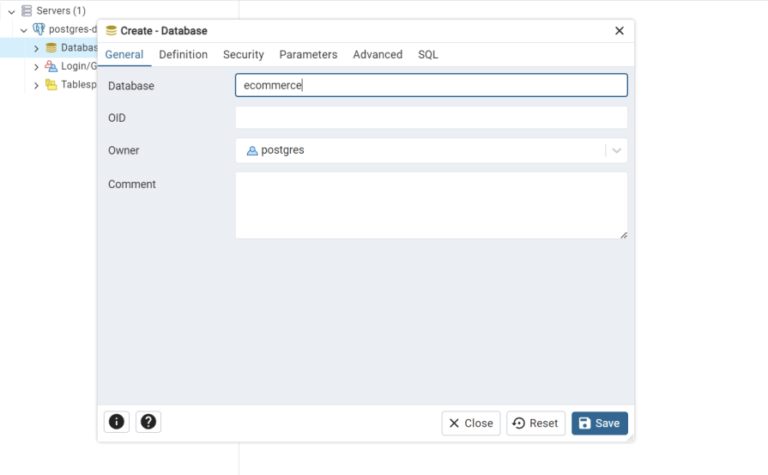Click the Database field label

131,86
